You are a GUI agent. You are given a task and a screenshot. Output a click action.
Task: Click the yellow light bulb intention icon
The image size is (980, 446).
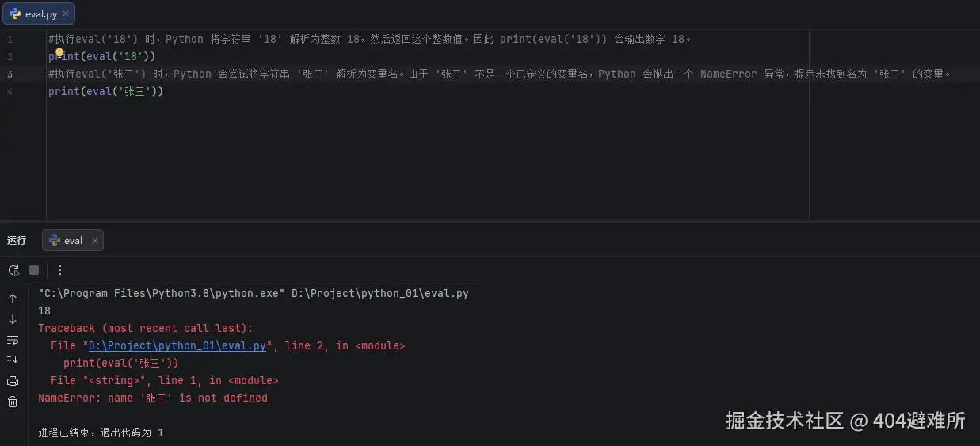(59, 54)
